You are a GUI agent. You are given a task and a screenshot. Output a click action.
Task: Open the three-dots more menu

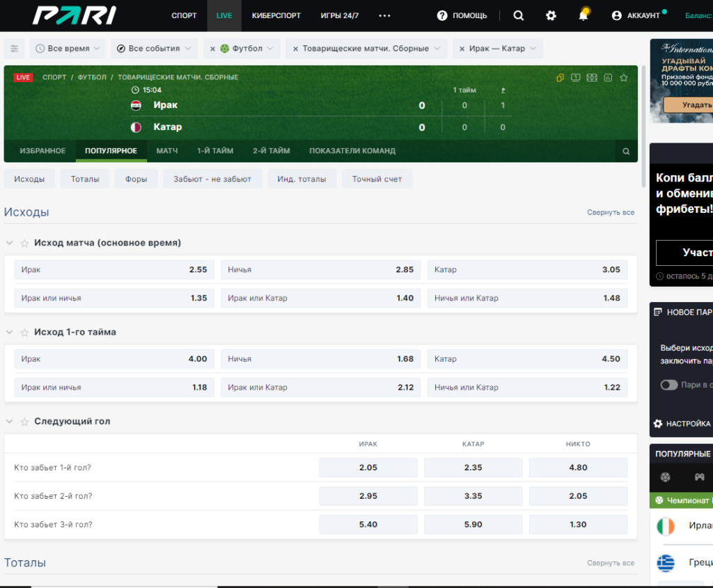pyautogui.click(x=384, y=15)
